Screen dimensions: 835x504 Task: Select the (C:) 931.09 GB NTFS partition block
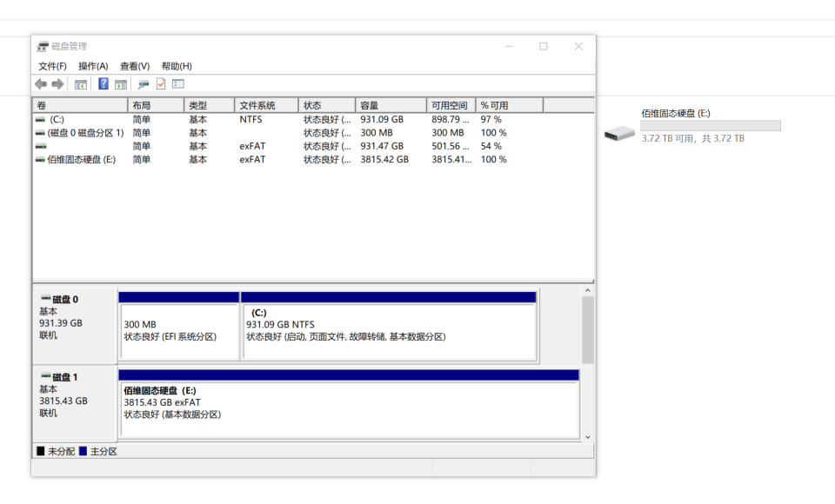click(x=390, y=326)
